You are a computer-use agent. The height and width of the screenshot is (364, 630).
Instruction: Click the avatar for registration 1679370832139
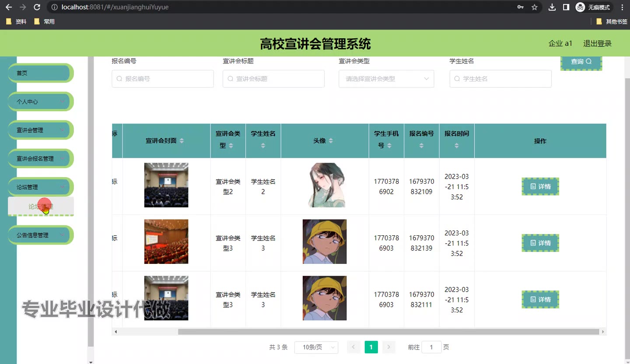(325, 241)
